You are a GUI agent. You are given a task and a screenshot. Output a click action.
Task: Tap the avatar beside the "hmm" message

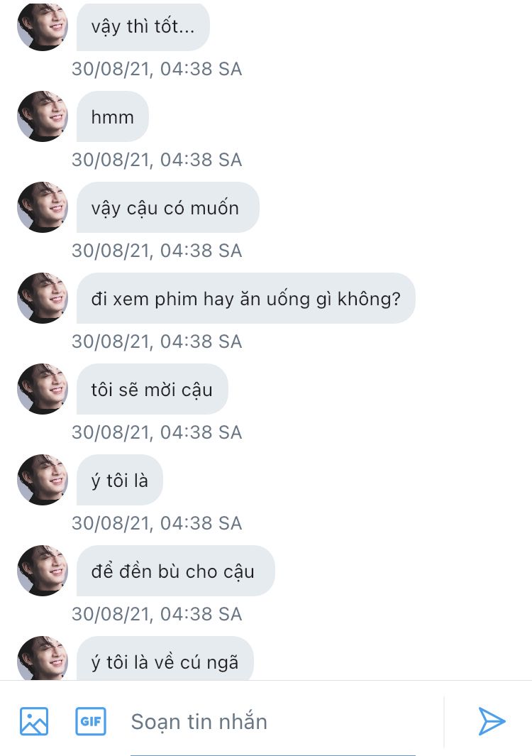point(43,116)
